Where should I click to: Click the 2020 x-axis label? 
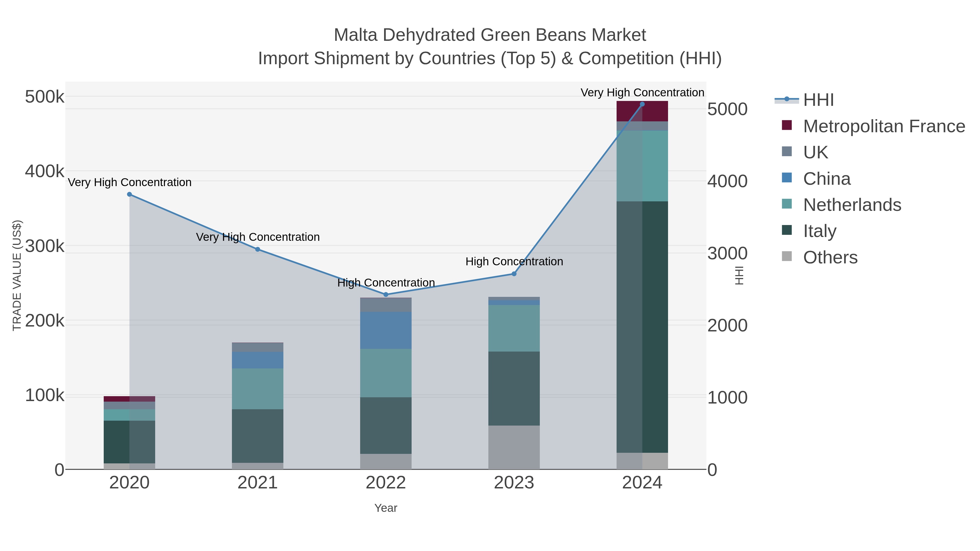129,483
